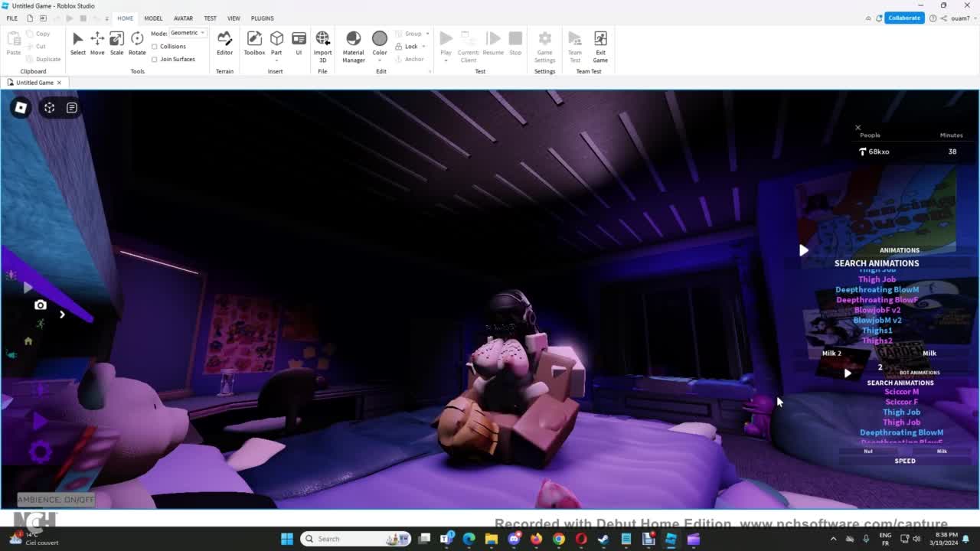Switch to the MODEL ribbon tab
This screenshot has width=980, height=551.
[153, 18]
